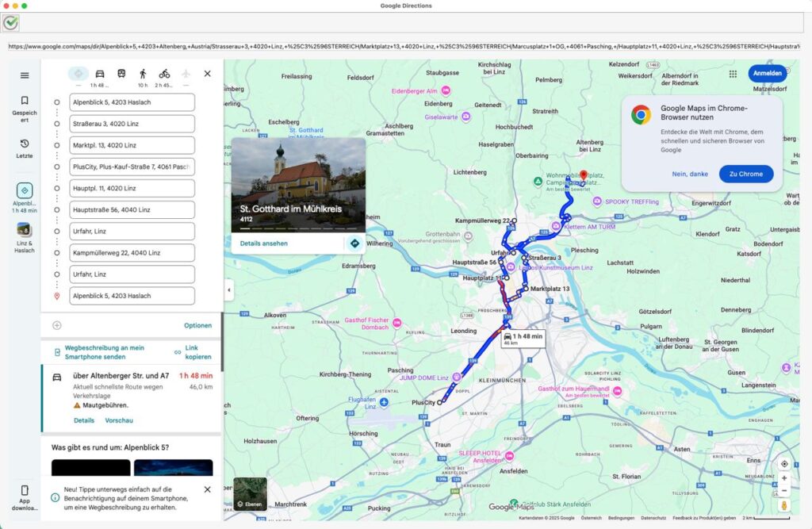Open the Ebenen map layers control
The image size is (812, 529).
pyautogui.click(x=249, y=495)
